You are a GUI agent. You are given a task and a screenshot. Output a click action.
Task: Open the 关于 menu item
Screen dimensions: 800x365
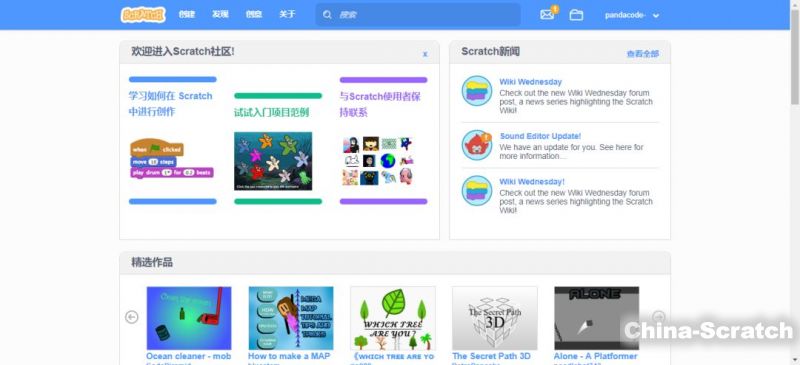tap(287, 14)
